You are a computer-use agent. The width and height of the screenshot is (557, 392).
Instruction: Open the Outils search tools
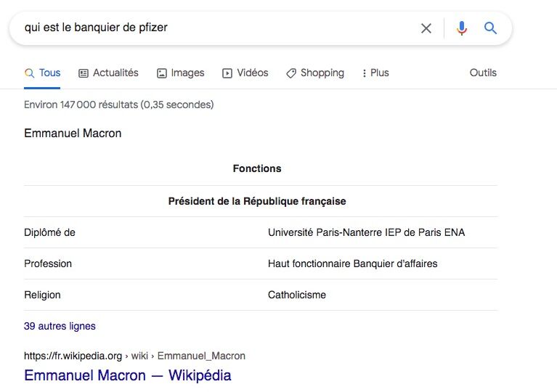pyautogui.click(x=483, y=73)
